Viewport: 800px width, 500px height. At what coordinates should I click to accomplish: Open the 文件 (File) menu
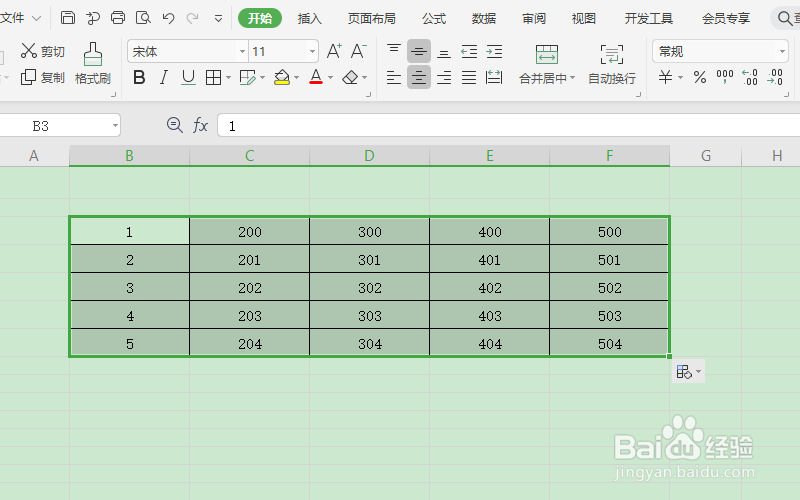click(19, 18)
